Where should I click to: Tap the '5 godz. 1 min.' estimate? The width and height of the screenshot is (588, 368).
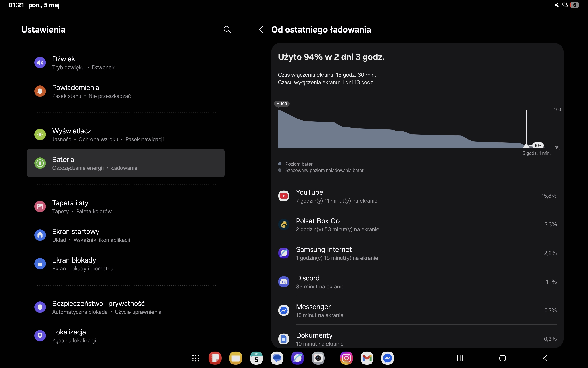point(537,153)
